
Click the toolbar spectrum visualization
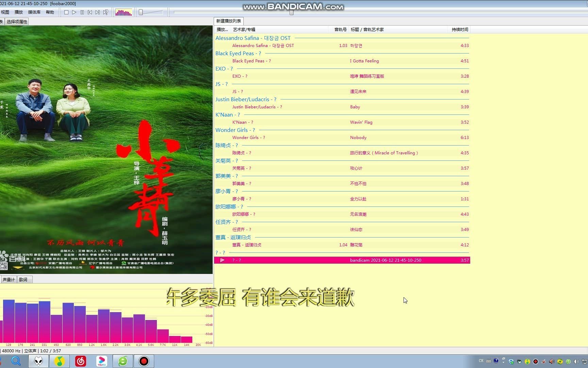point(124,13)
